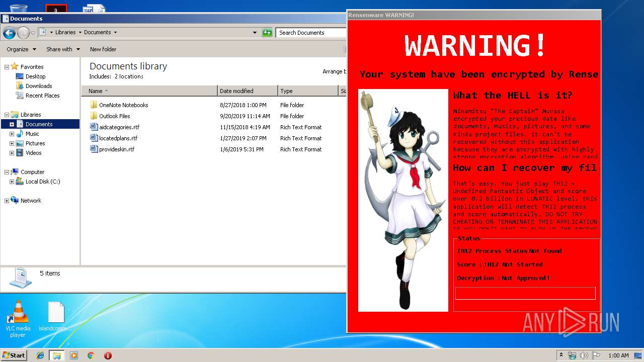Click the 8/27/2018 1:00 PM date cell
The image size is (644, 362).
pos(243,105)
